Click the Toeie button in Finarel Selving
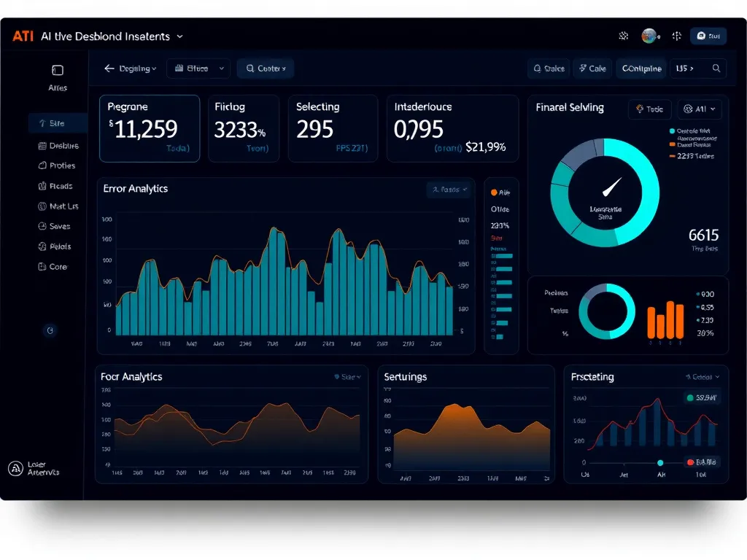The height and width of the screenshot is (560, 747). 650,109
